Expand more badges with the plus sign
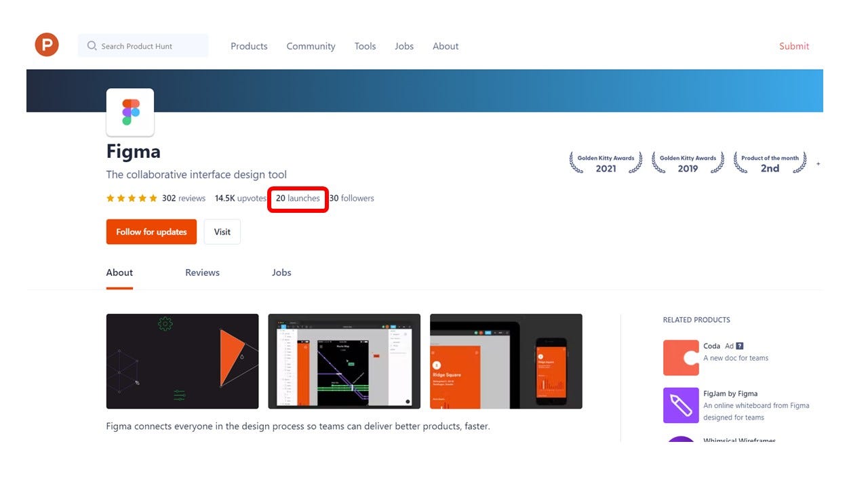This screenshot has width=868, height=488. coord(818,164)
